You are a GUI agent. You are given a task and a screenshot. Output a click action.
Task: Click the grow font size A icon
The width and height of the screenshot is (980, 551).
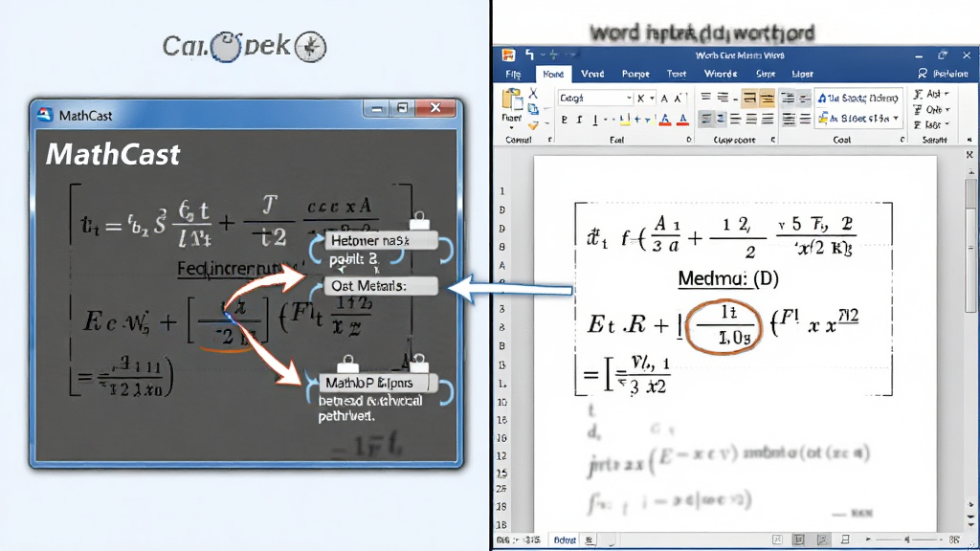tap(664, 99)
